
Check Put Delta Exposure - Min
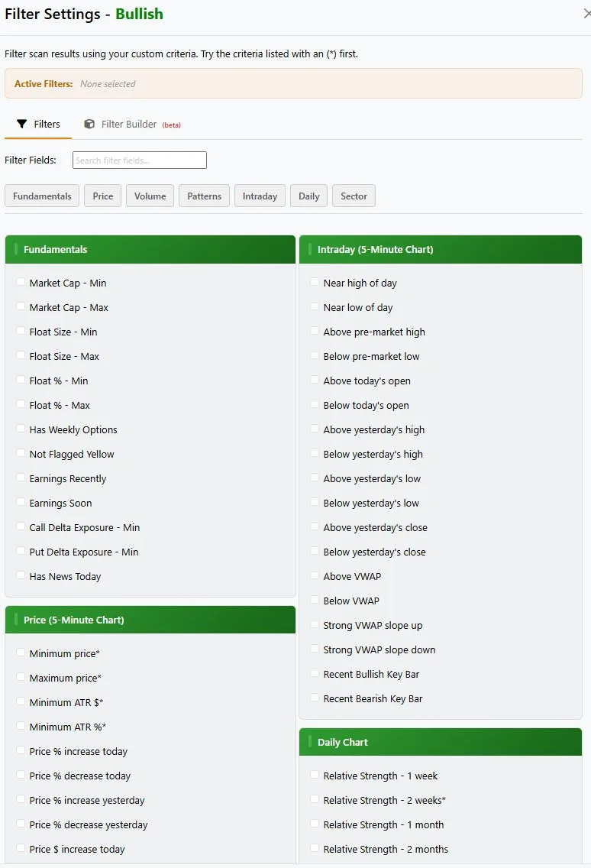point(21,551)
